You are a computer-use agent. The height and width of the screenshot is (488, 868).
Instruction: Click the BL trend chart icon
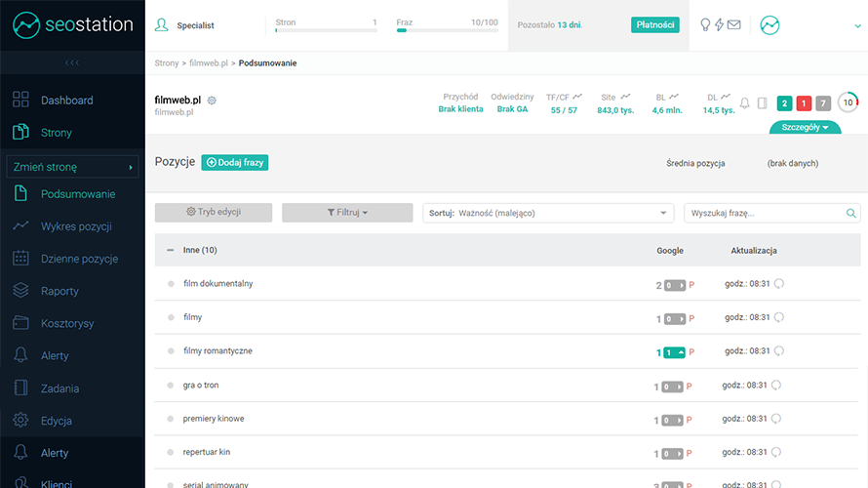click(674, 97)
